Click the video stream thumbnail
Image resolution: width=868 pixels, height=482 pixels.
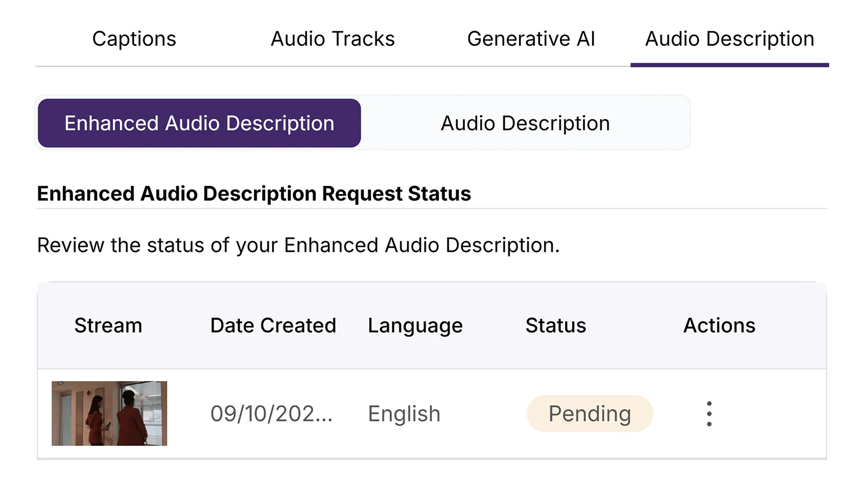(109, 413)
